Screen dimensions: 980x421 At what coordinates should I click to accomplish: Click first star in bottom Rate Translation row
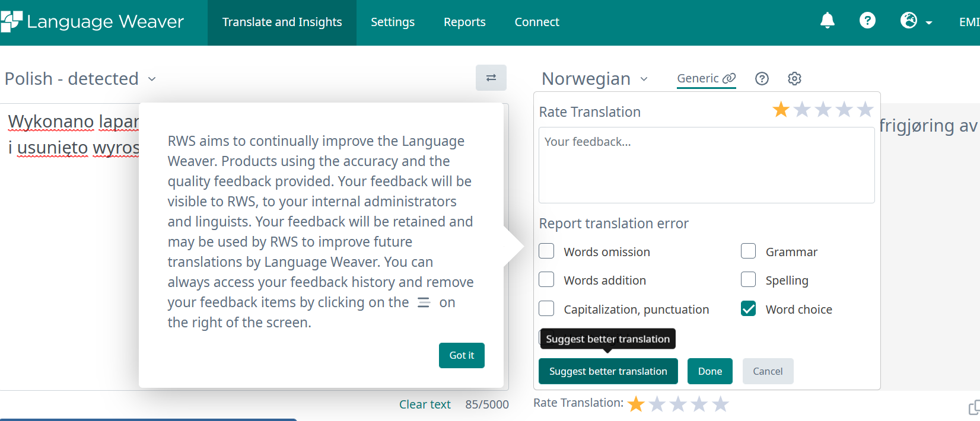click(x=636, y=404)
